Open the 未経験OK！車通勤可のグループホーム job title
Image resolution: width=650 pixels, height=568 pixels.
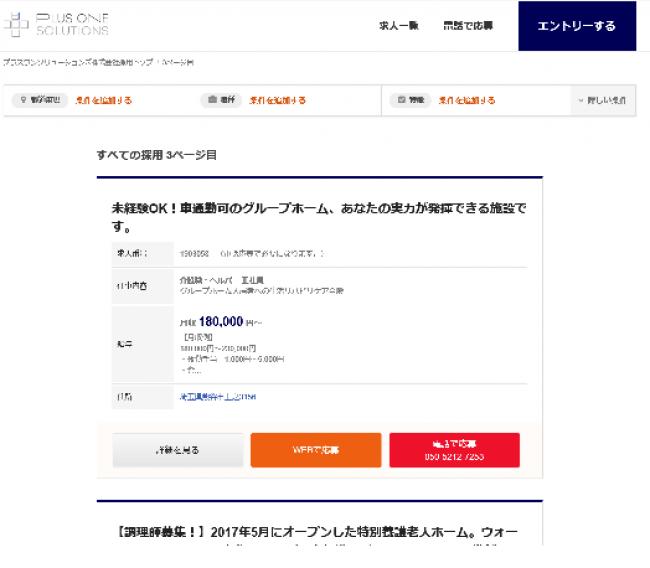tap(319, 217)
